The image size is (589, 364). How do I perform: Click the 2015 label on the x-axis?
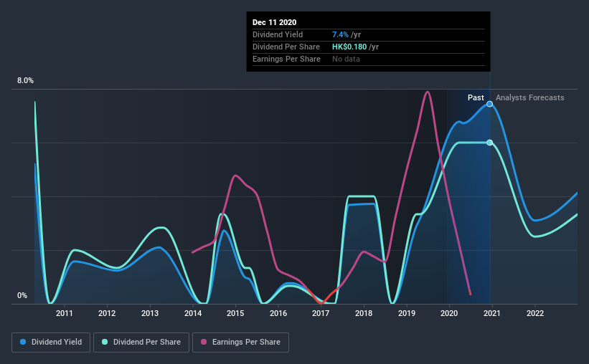[x=235, y=313]
